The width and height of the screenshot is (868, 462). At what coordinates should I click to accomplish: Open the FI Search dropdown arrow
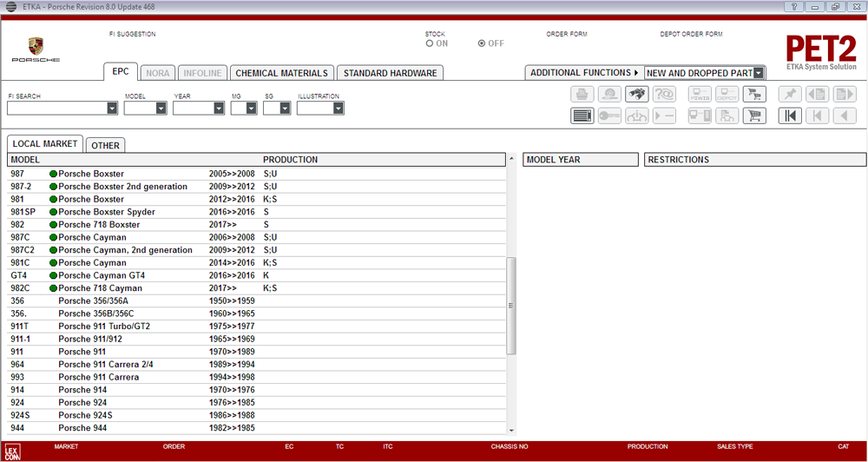pyautogui.click(x=112, y=109)
